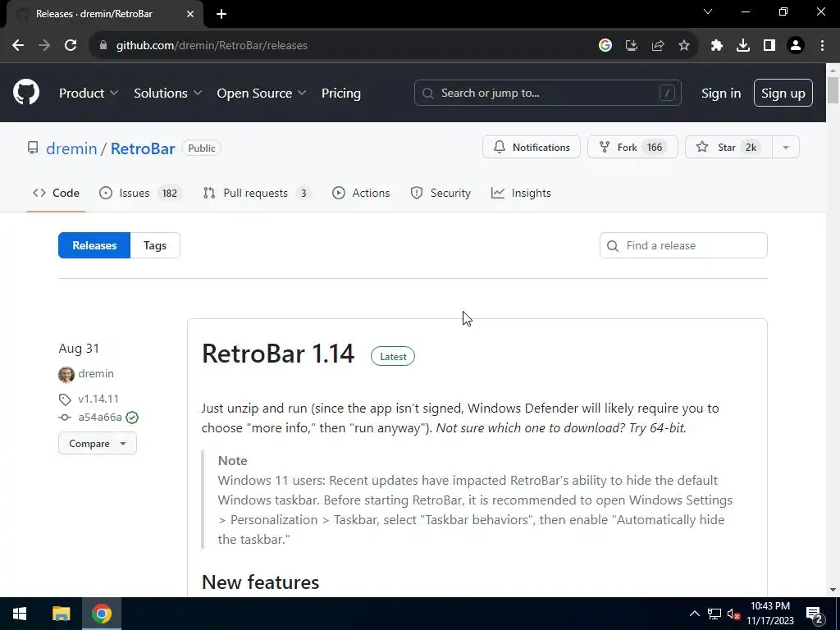Screen dimensions: 840x630
Task: Open commit a54a66a link
Action: (x=100, y=418)
